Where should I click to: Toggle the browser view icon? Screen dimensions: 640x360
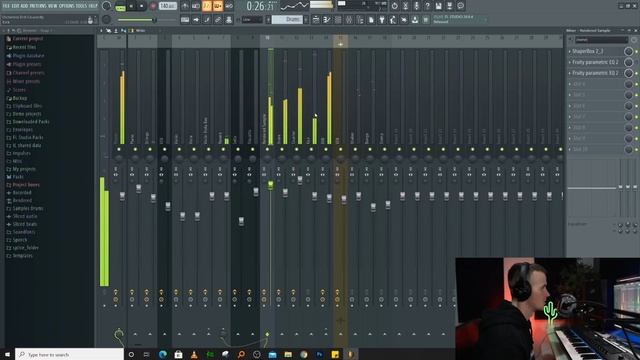tap(360, 20)
